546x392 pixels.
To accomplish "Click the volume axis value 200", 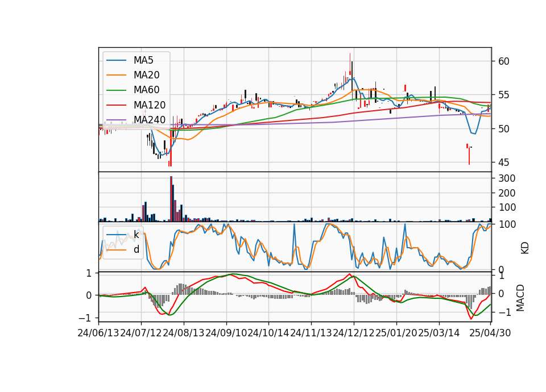I will pos(507,193).
